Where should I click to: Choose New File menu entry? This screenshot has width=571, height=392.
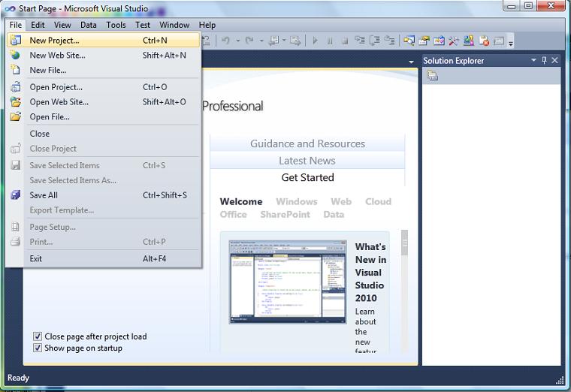[104, 71]
